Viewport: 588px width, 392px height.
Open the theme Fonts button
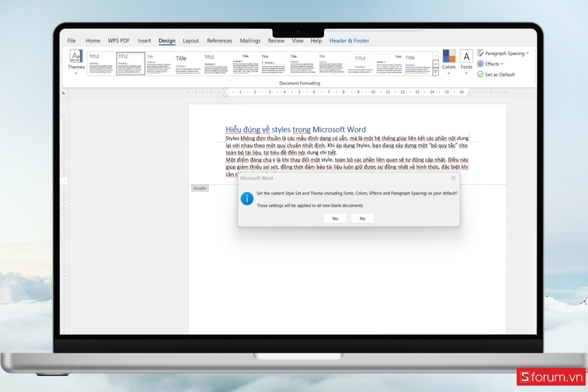tap(466, 62)
